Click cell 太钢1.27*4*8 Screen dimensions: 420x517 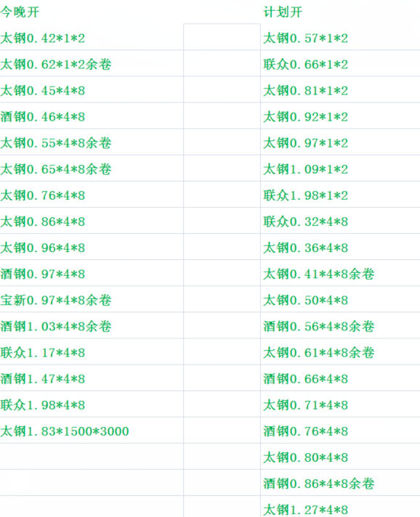(x=340, y=507)
